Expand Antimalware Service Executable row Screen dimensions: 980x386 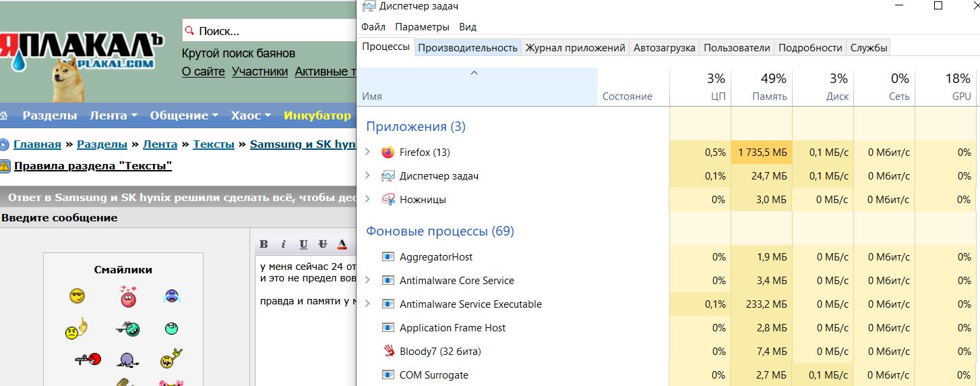(x=367, y=304)
